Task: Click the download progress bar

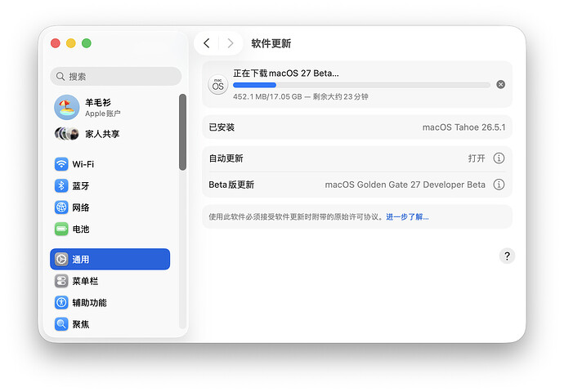Action: pyautogui.click(x=361, y=85)
